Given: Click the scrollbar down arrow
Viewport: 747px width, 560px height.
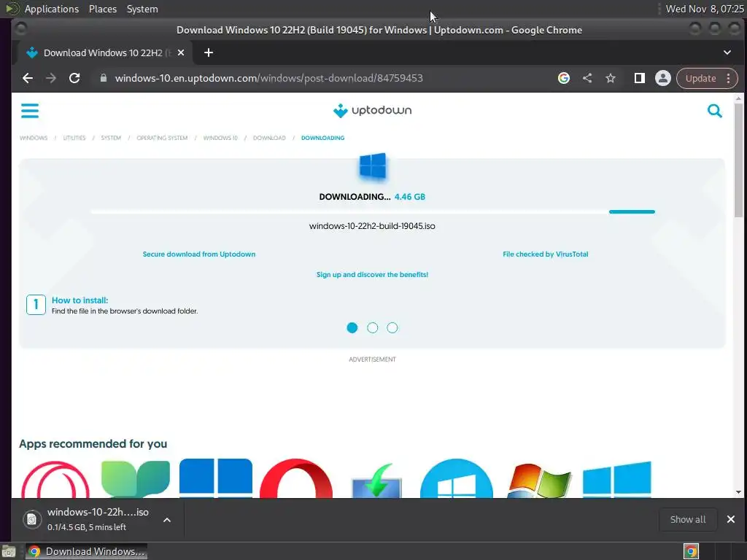Looking at the screenshot, I should click(x=738, y=492).
